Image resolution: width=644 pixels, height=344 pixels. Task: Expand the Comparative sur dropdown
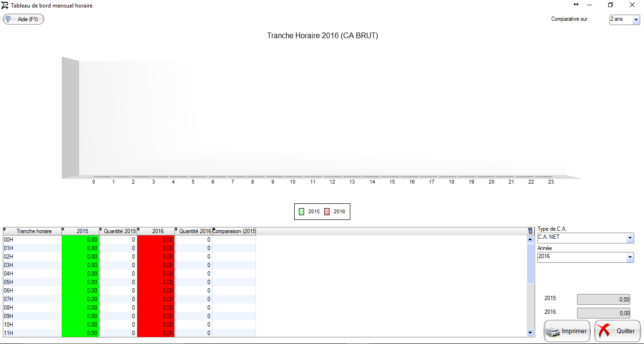pos(636,20)
